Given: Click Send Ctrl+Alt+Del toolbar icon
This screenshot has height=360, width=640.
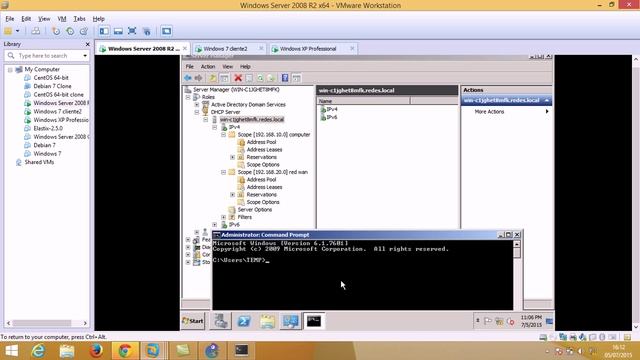Looking at the screenshot, I should tap(36, 31).
